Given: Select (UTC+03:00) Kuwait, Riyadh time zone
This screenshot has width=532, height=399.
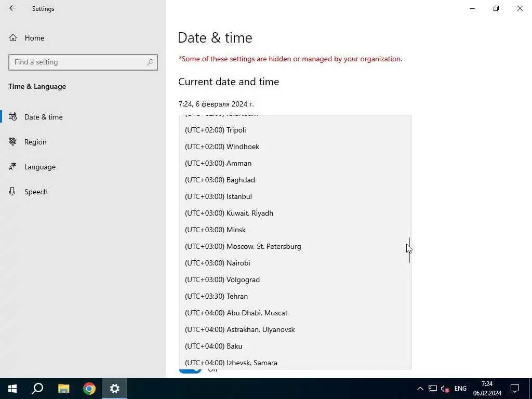Looking at the screenshot, I should click(x=295, y=213).
